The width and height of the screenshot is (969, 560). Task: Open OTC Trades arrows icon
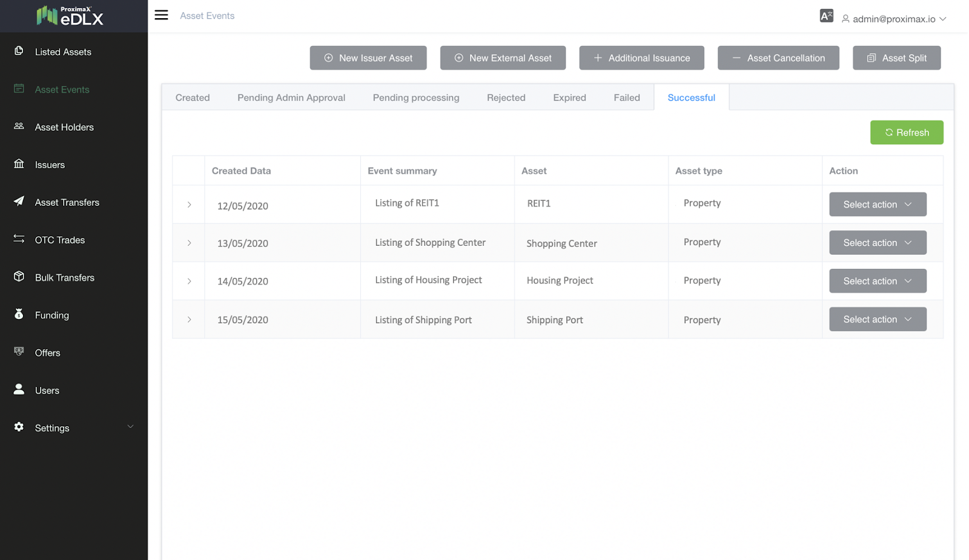pos(19,239)
